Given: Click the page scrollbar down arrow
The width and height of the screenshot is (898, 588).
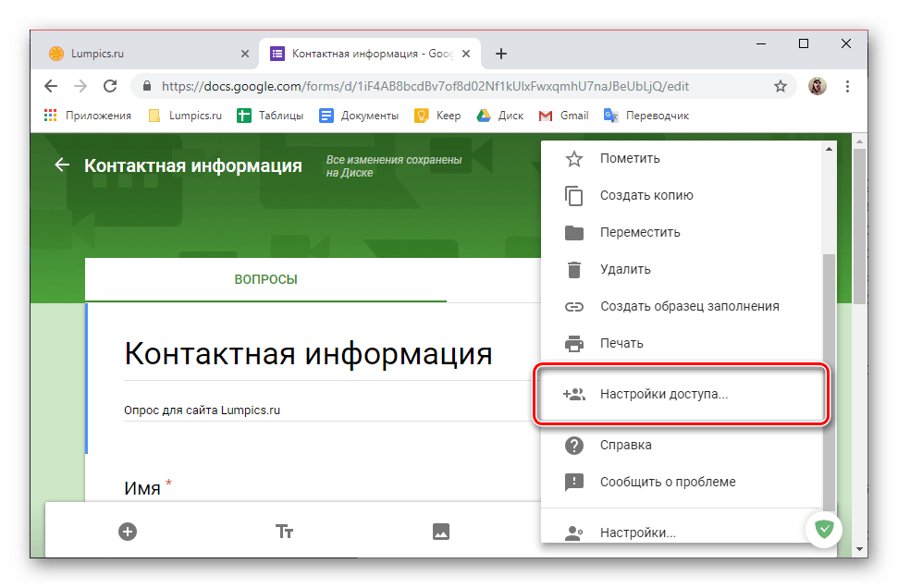Looking at the screenshot, I should pos(859,548).
